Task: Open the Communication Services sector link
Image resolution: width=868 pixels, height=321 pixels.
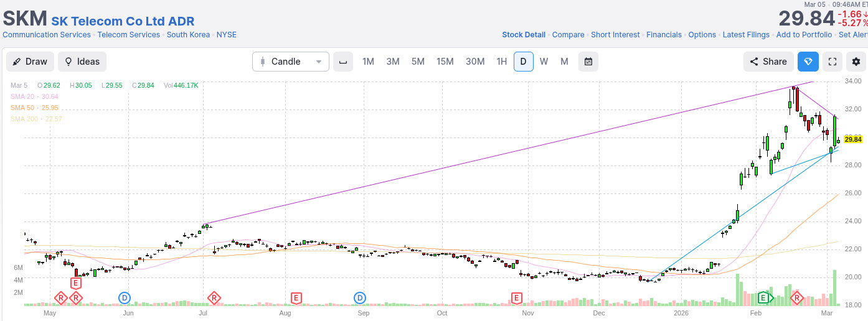Action: tap(47, 35)
